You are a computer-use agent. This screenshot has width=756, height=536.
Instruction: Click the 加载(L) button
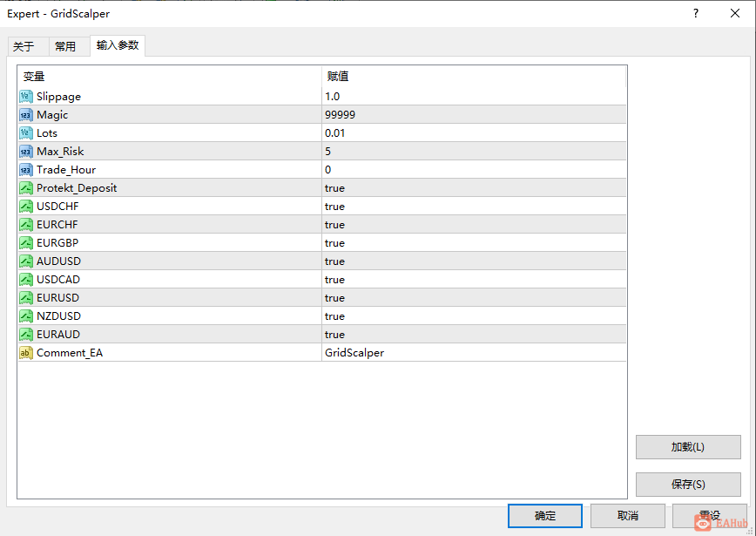688,447
